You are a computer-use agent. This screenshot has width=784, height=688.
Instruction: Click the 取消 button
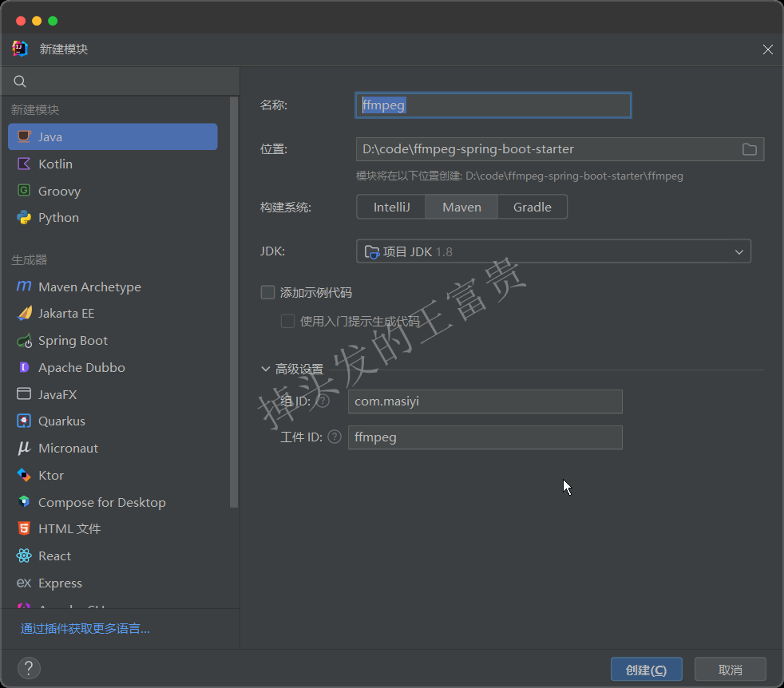coord(730,670)
